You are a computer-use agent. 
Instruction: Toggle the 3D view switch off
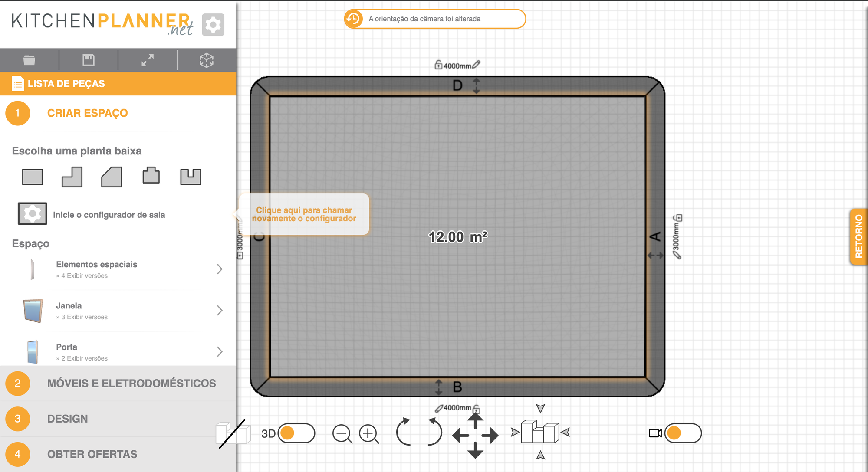click(x=296, y=433)
